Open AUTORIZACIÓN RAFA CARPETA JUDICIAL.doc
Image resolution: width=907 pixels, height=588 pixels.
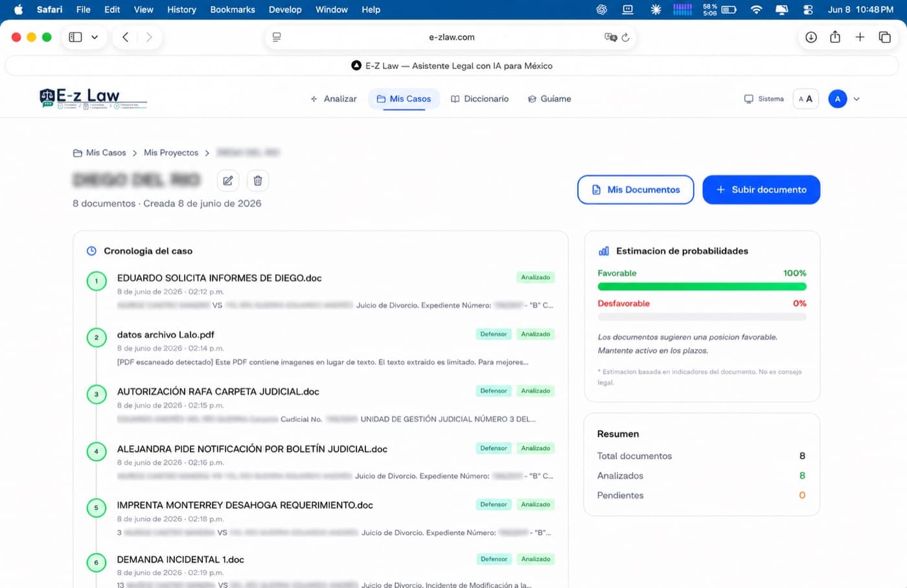click(x=218, y=392)
